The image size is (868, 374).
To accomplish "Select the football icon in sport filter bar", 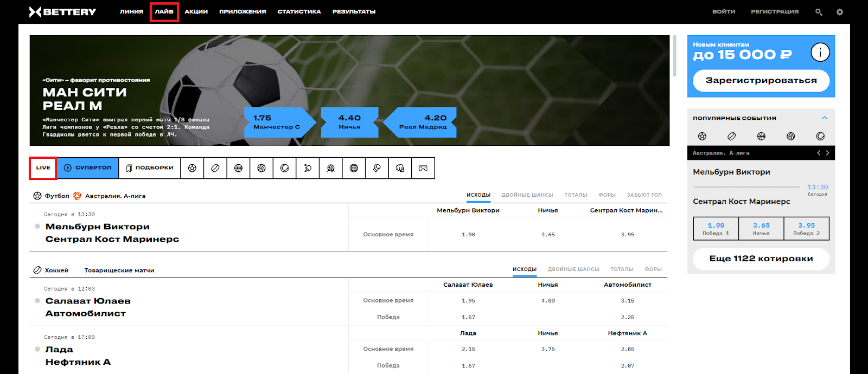I will (192, 168).
